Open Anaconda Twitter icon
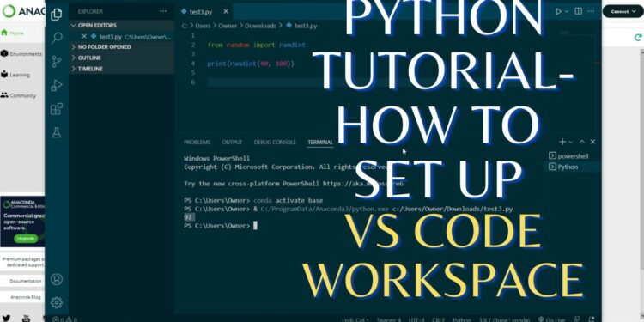644x322 pixels. [x=6, y=318]
